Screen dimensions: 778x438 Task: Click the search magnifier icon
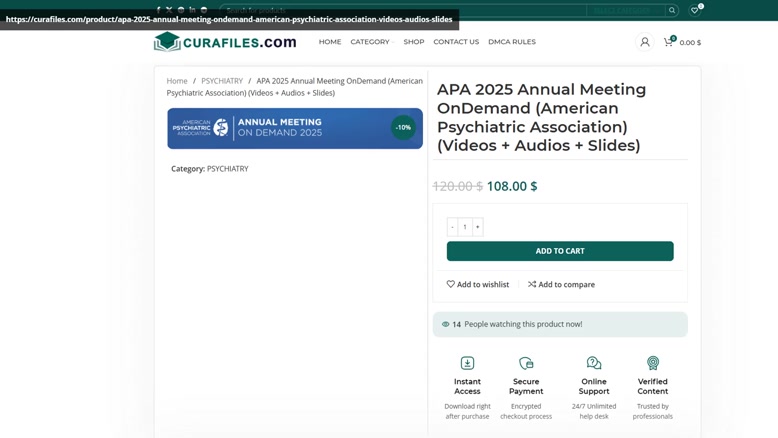(672, 10)
